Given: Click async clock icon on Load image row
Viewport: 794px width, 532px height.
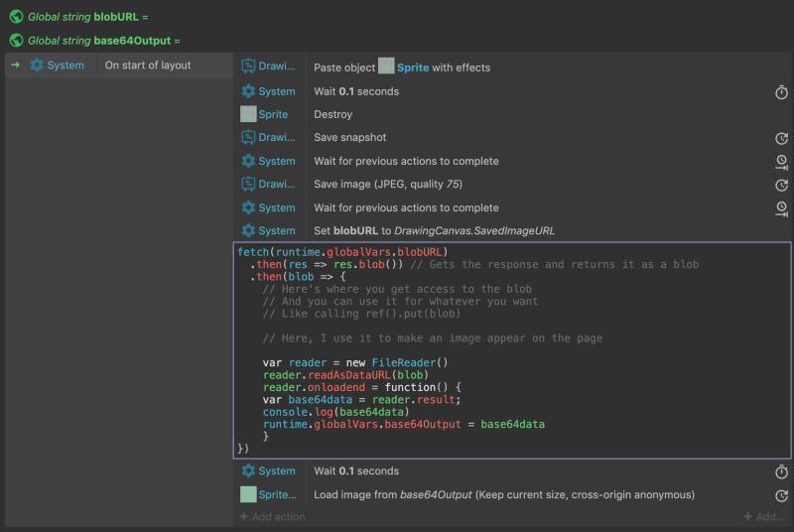Looking at the screenshot, I should tap(781, 495).
